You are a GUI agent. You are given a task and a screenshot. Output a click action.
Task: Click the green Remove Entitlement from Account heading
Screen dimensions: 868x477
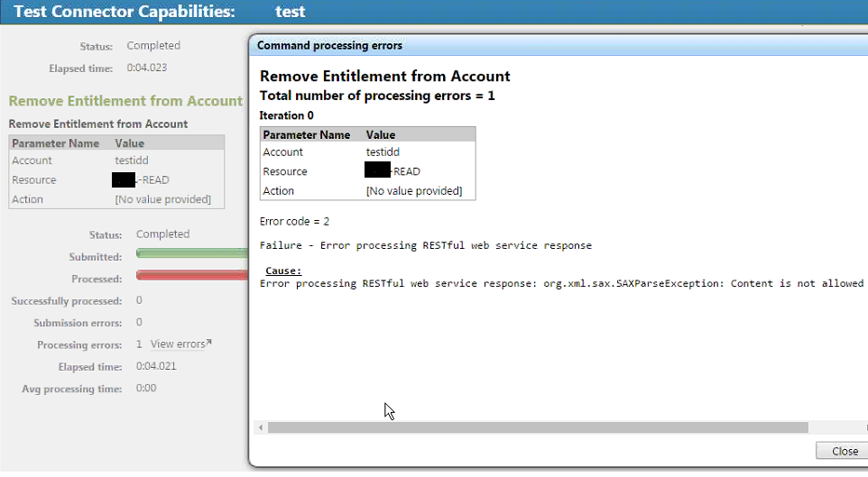pyautogui.click(x=125, y=101)
